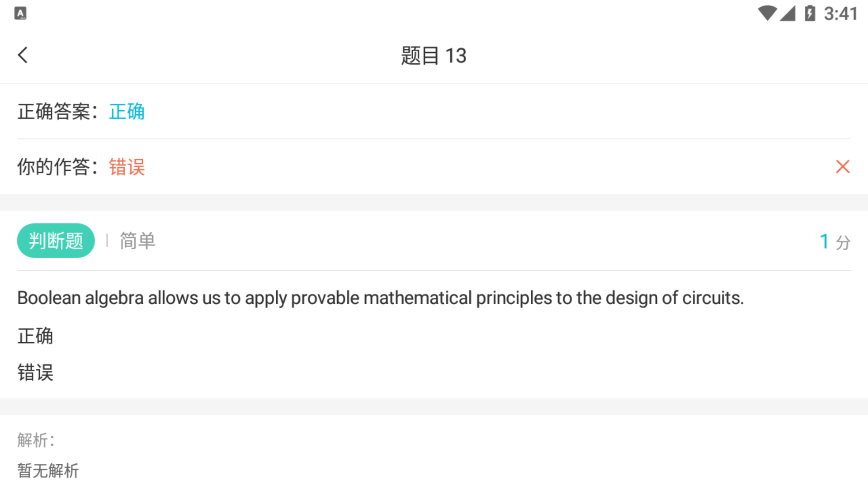Viewport: 868px width, 490px height.
Task: Tap the 3:41 clock in status bar
Action: coord(840,14)
